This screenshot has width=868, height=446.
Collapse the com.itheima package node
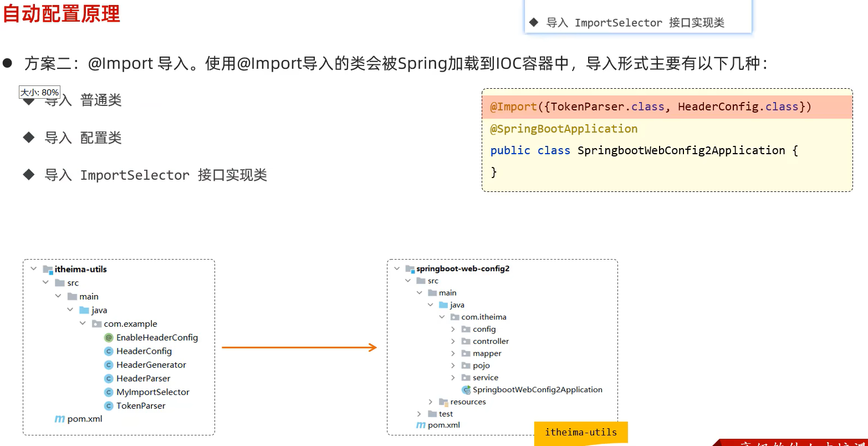click(442, 317)
